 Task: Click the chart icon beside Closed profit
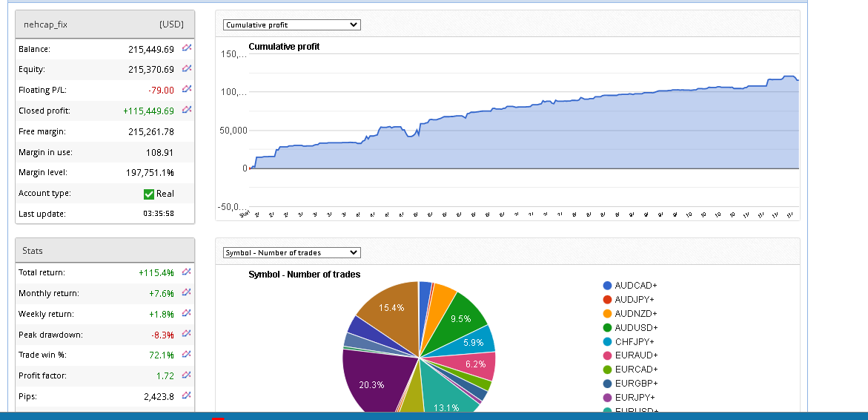[x=187, y=111]
